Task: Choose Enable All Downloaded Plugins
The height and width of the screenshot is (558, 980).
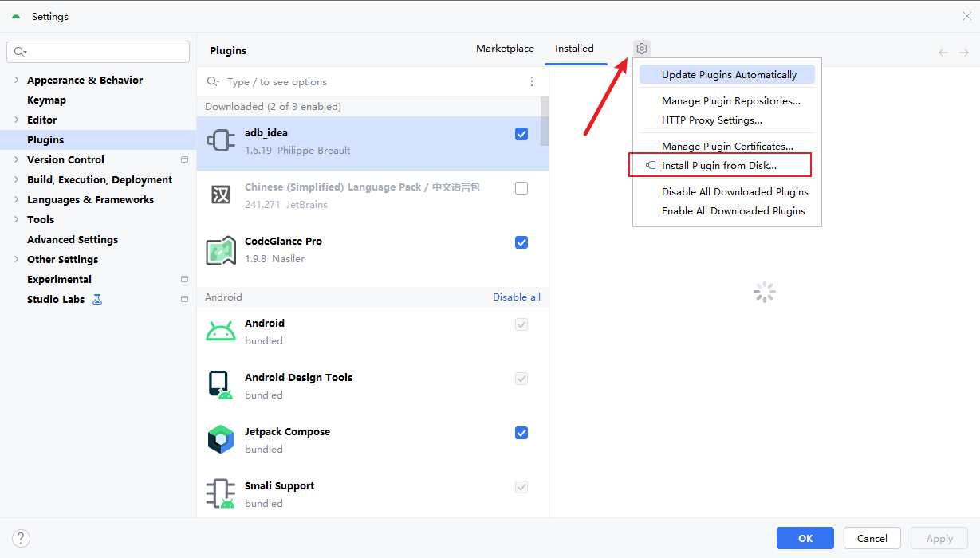Action: point(727,211)
